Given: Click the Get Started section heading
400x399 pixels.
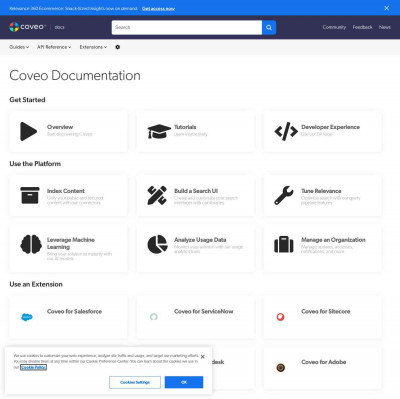Looking at the screenshot, I should pyautogui.click(x=27, y=100).
